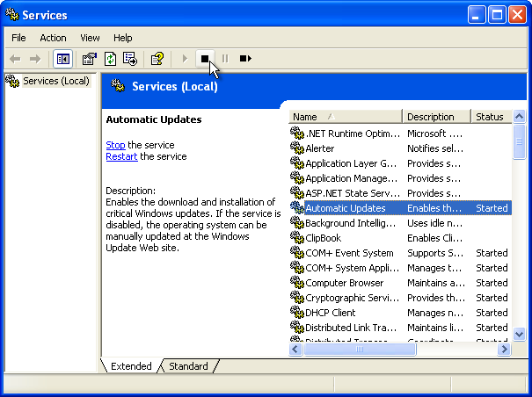532x397 pixels.
Task: Click the Restart the service link
Action: pyautogui.click(x=122, y=156)
